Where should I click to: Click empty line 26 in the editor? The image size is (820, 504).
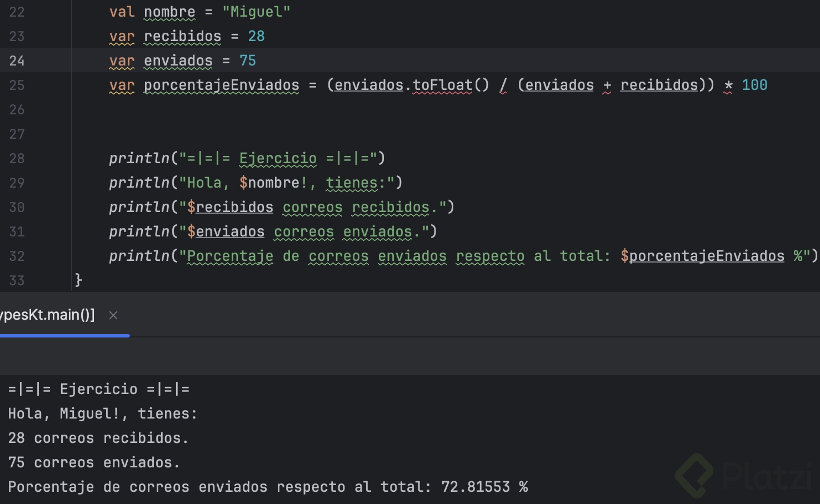coord(333,109)
